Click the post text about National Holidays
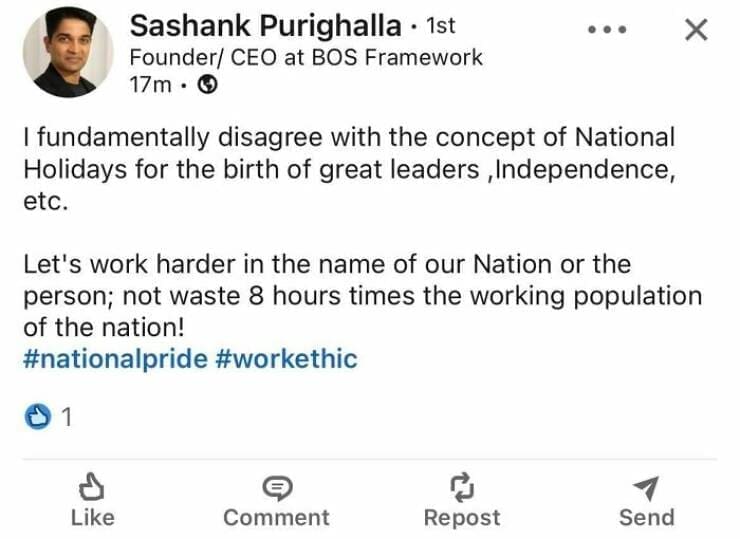 348,166
